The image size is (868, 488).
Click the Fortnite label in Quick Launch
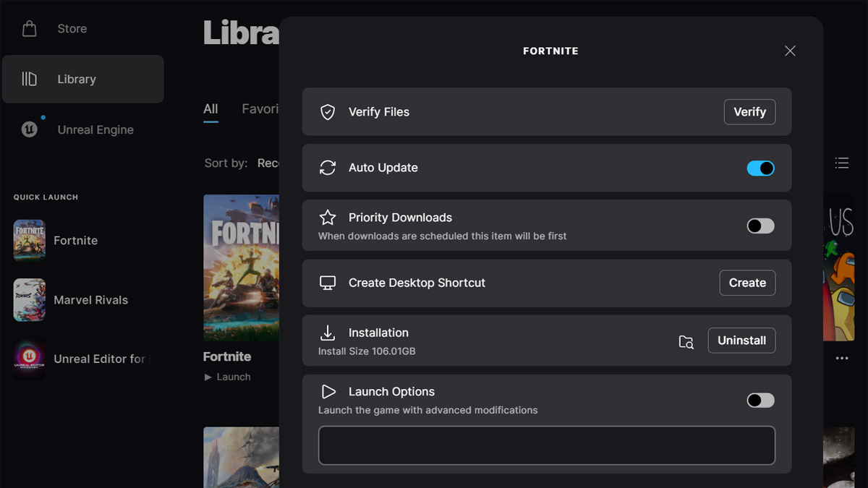[x=76, y=241]
